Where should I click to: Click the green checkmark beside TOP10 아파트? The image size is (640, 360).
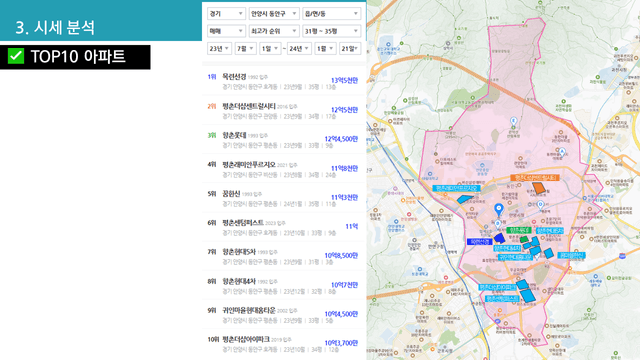pyautogui.click(x=16, y=56)
